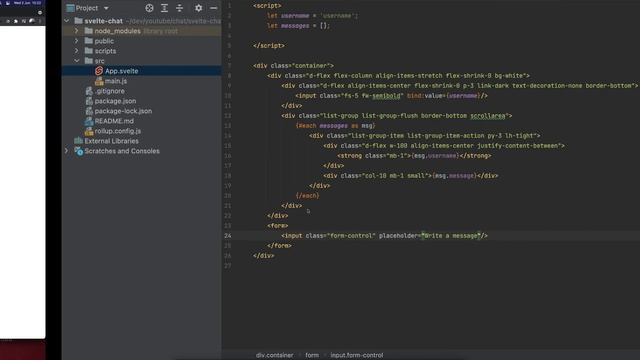Click the Scratches and Consoles icon
640x360 pixels.
(79, 151)
